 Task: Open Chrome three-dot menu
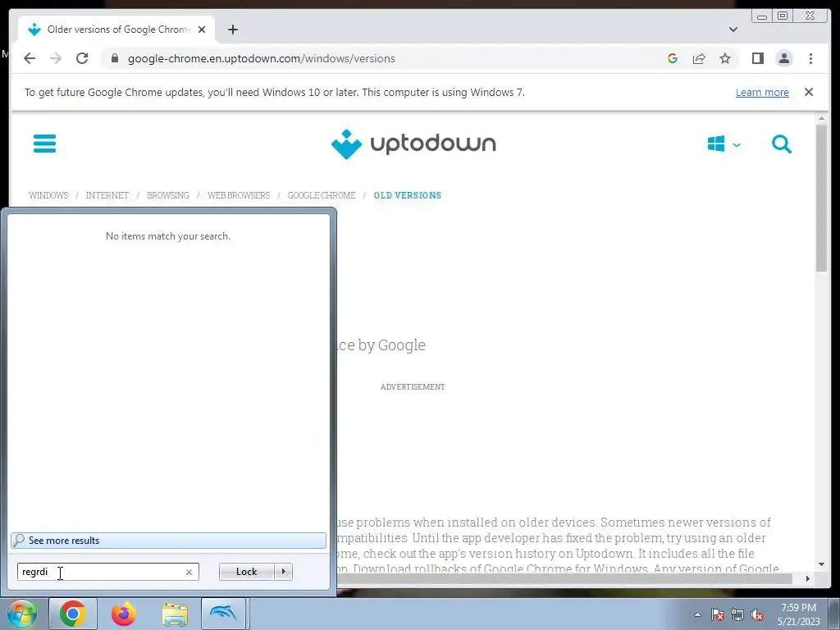[x=810, y=58]
